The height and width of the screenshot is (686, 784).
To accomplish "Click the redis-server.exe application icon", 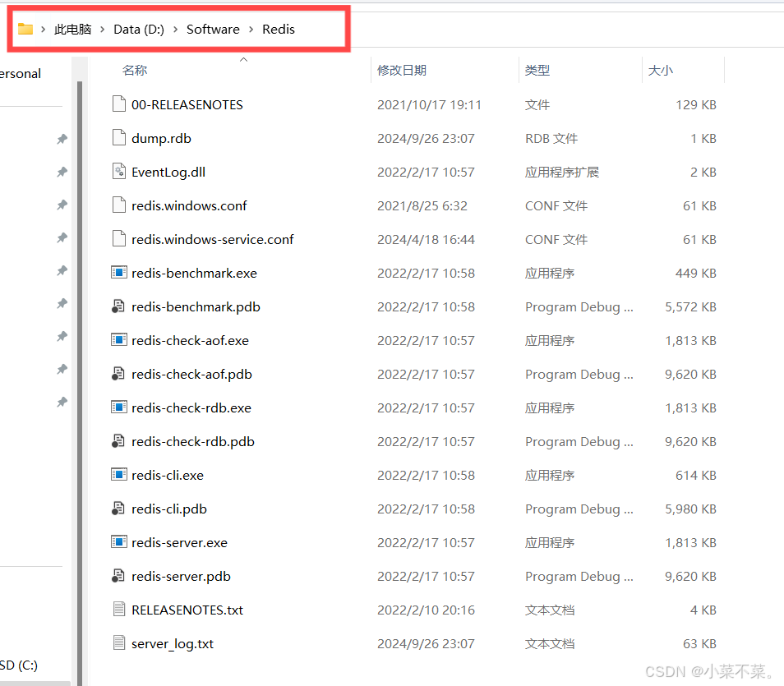I will click(x=119, y=542).
